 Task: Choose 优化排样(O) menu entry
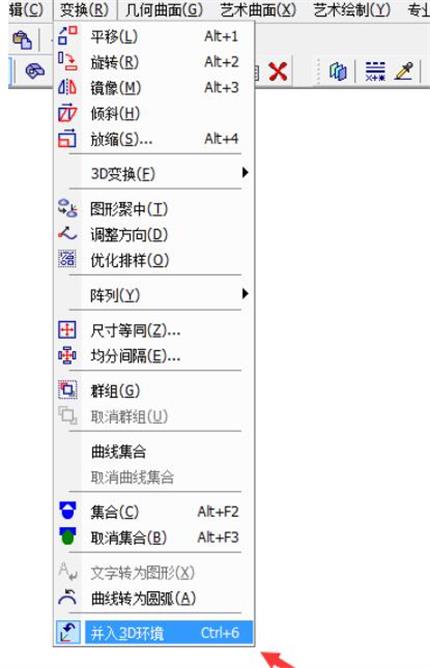click(155, 260)
